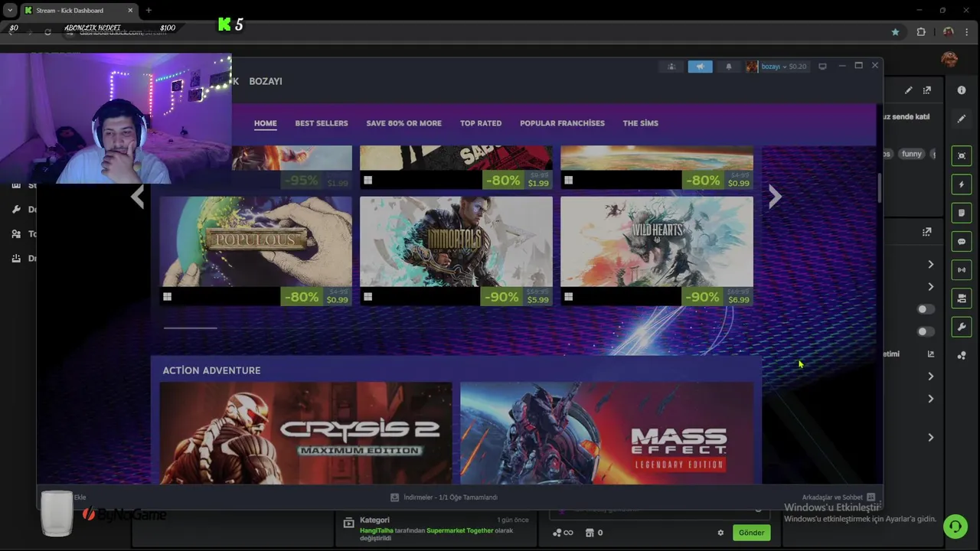Click Kick sidebar camera stream icon

tap(962, 298)
